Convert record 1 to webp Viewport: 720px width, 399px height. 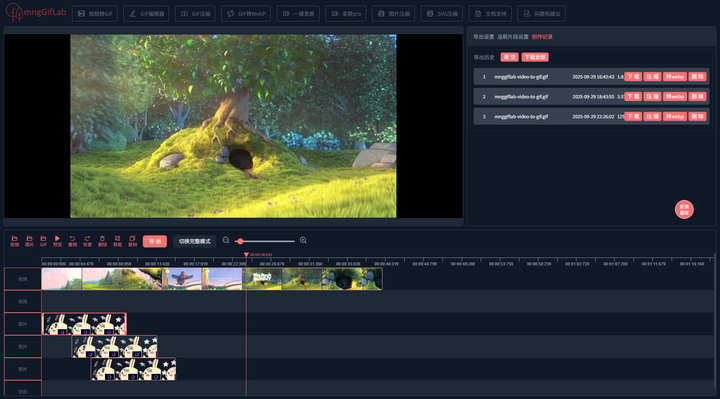click(675, 77)
